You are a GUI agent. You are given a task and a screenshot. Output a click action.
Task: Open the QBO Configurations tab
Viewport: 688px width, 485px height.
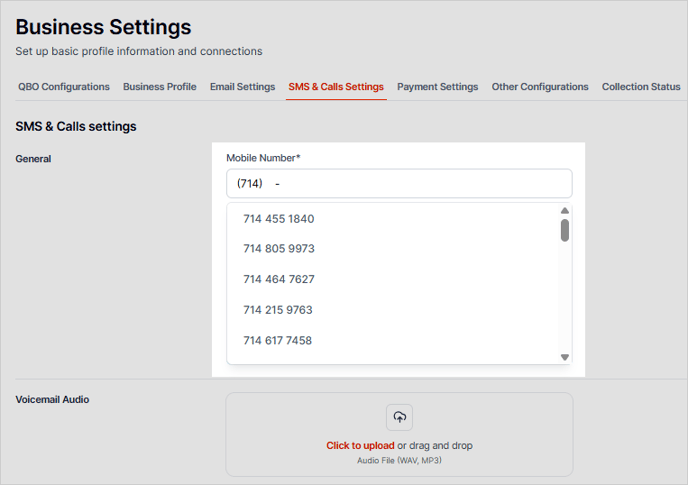[x=64, y=87]
